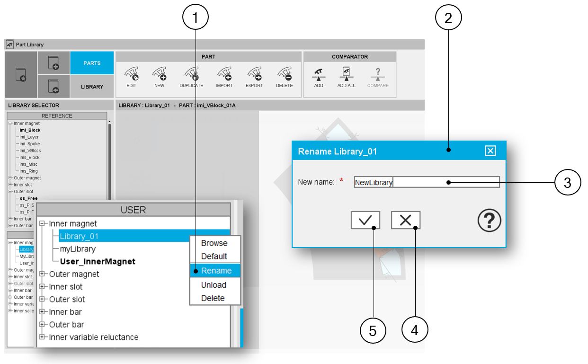
Task: Switch to the PARTS tab
Action: (92, 63)
